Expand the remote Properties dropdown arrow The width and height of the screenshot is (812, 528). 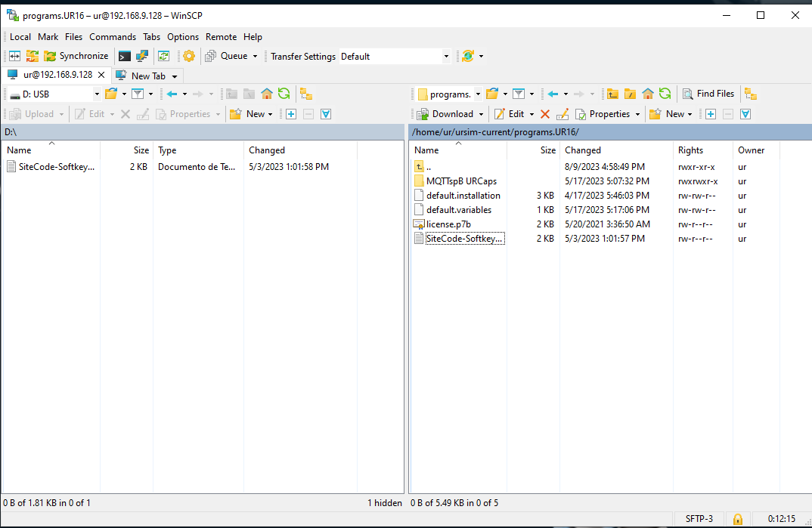(637, 114)
